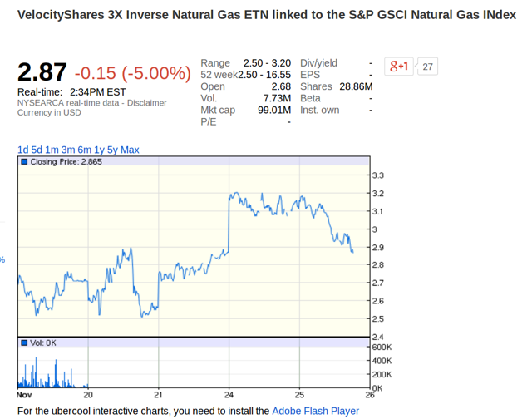
Task: Click the VelocityShares 3X Inverse Natural Gas title
Action: pos(267,15)
